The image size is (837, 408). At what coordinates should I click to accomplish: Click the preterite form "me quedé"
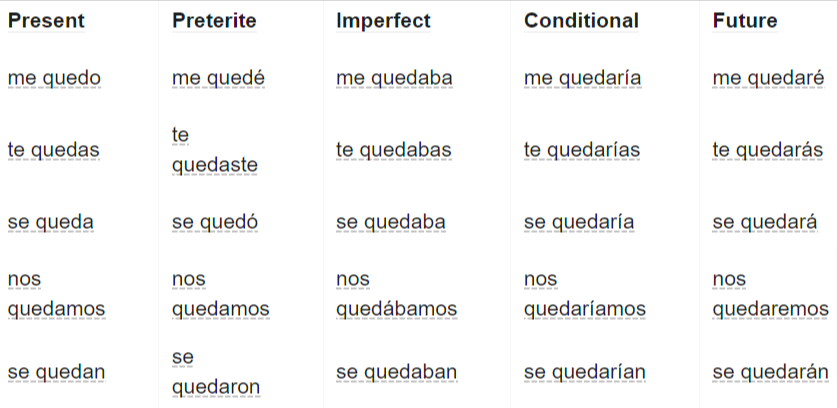(218, 78)
